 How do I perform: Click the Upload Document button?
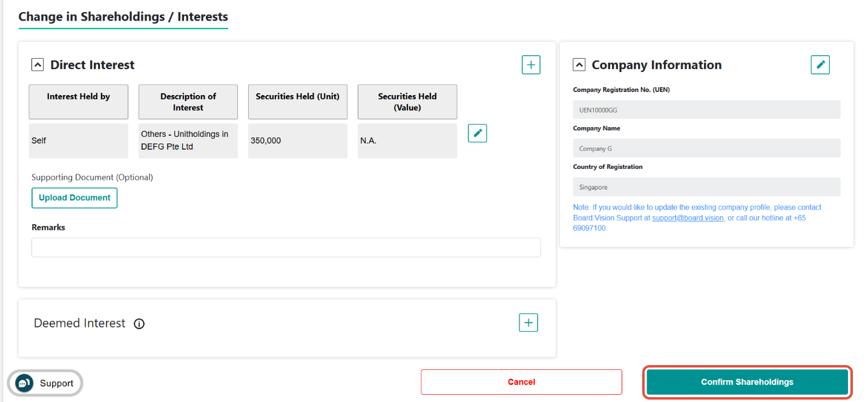coord(74,198)
